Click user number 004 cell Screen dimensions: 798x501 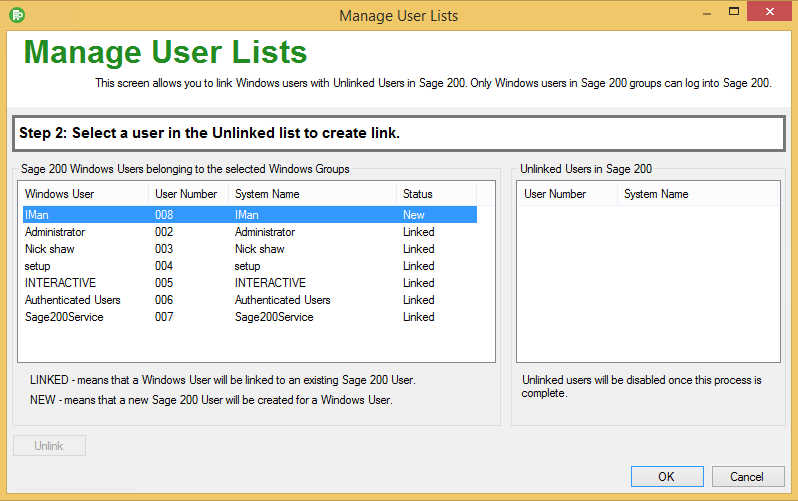164,266
